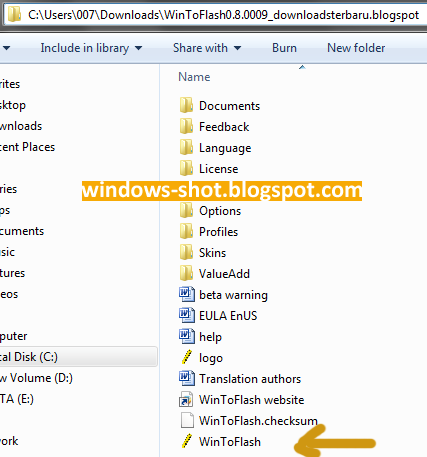
Task: Open the Include in library dropdown
Action: click(x=91, y=48)
